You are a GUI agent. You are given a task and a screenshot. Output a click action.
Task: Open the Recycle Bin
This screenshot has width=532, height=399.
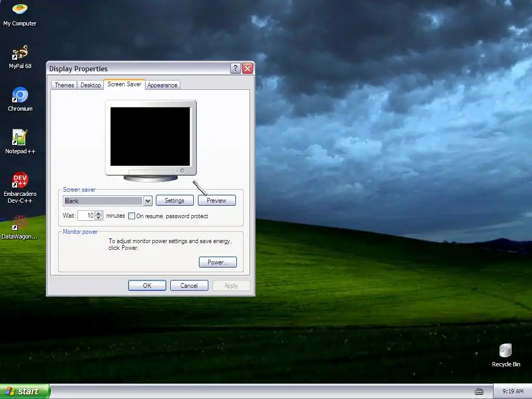click(506, 355)
